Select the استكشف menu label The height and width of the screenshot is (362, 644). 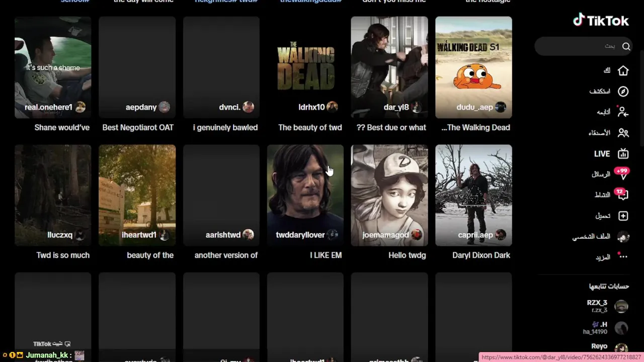tap(600, 91)
